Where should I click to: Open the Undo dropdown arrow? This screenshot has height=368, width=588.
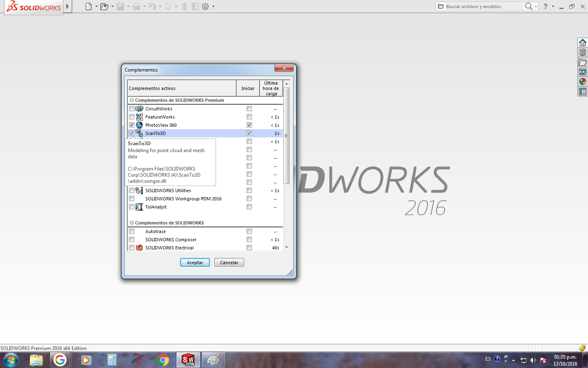tap(160, 7)
